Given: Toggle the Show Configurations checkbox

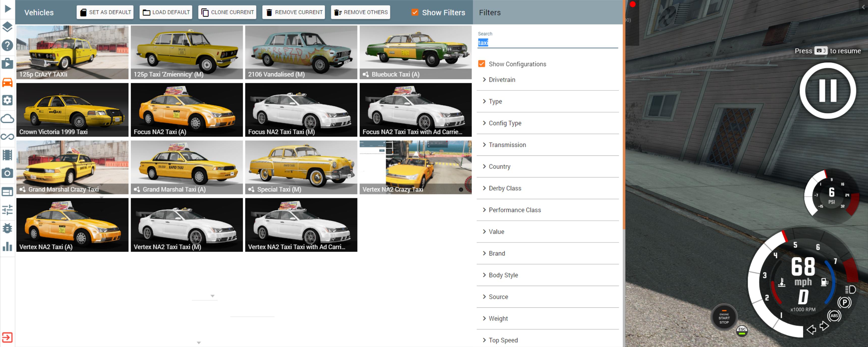Looking at the screenshot, I should 481,64.
